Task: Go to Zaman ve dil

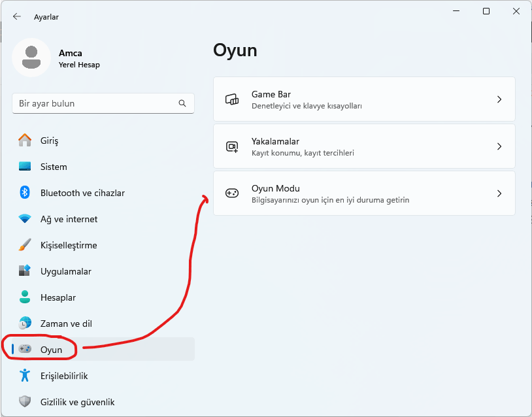Action: [103, 323]
